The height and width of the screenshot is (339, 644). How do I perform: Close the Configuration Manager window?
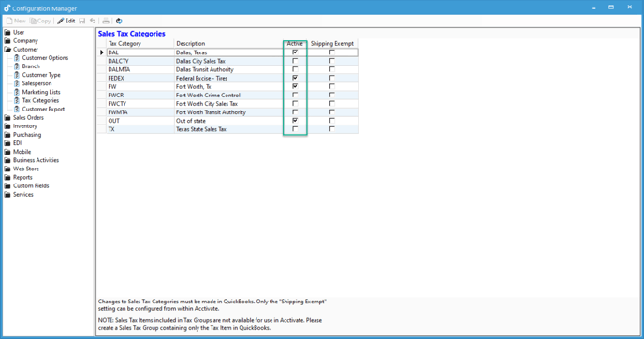pos(630,7)
